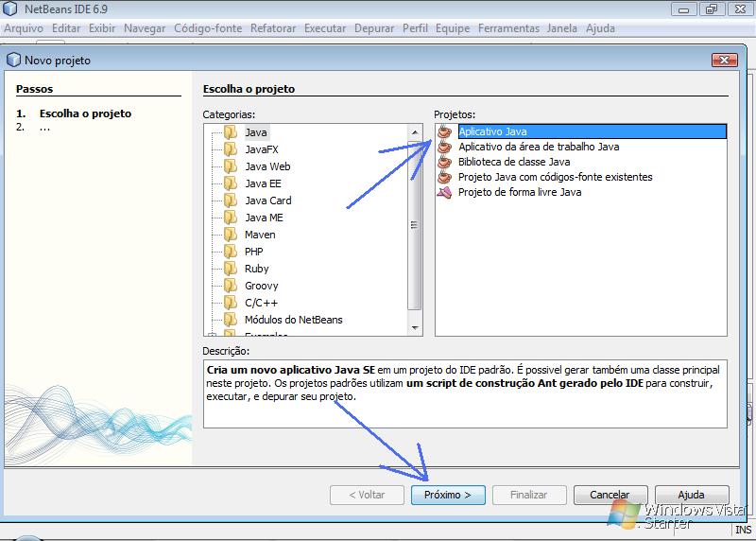Open the Navegar menu
Image resolution: width=756 pixels, height=541 pixels.
click(x=145, y=28)
